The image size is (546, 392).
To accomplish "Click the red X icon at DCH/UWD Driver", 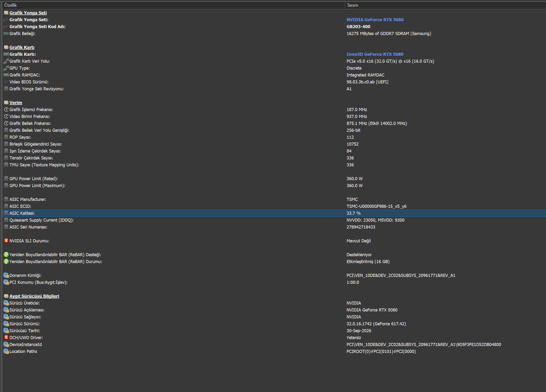I will [6, 337].
